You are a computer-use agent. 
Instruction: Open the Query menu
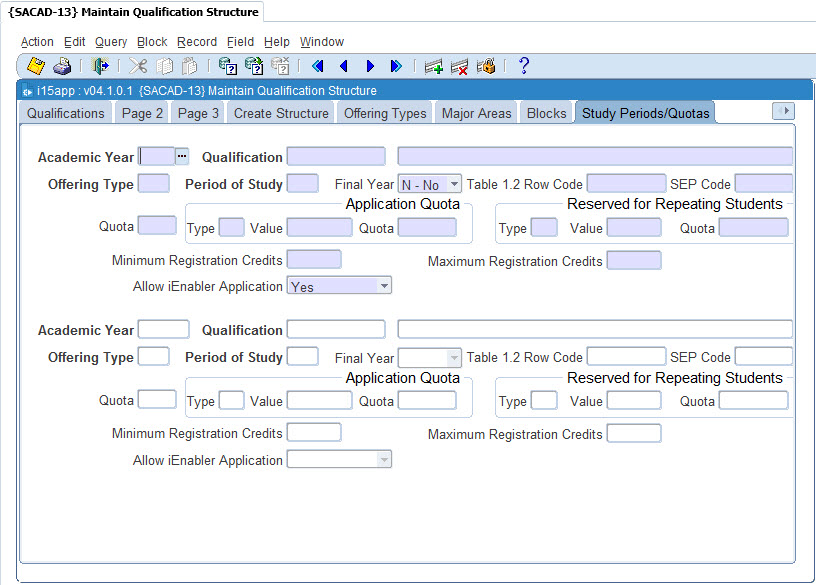[x=111, y=42]
